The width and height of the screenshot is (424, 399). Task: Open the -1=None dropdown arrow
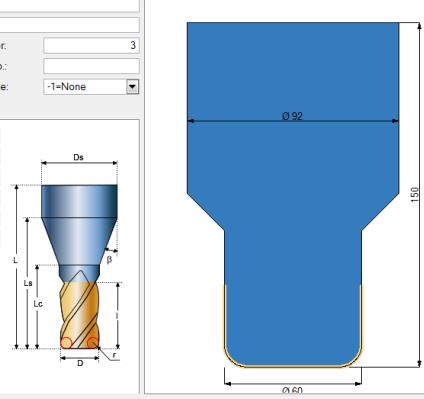132,87
